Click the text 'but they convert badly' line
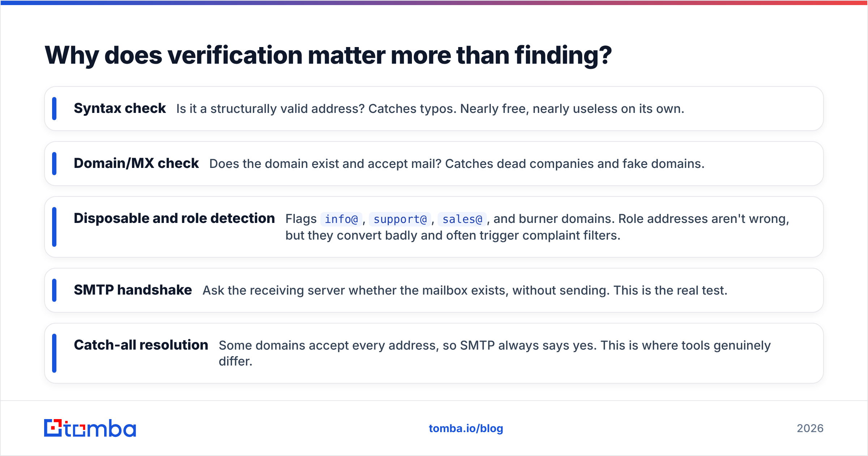The image size is (868, 456). (x=453, y=235)
